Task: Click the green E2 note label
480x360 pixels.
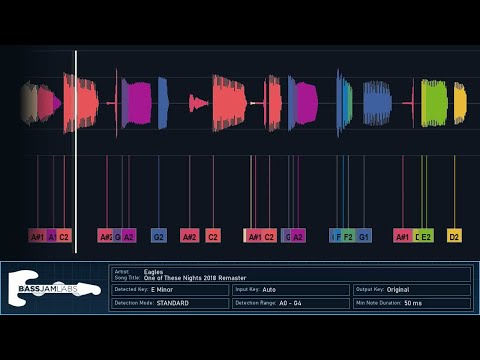Action: tap(427, 237)
